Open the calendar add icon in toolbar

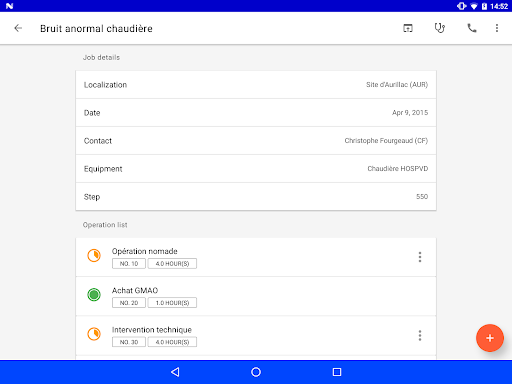click(408, 28)
